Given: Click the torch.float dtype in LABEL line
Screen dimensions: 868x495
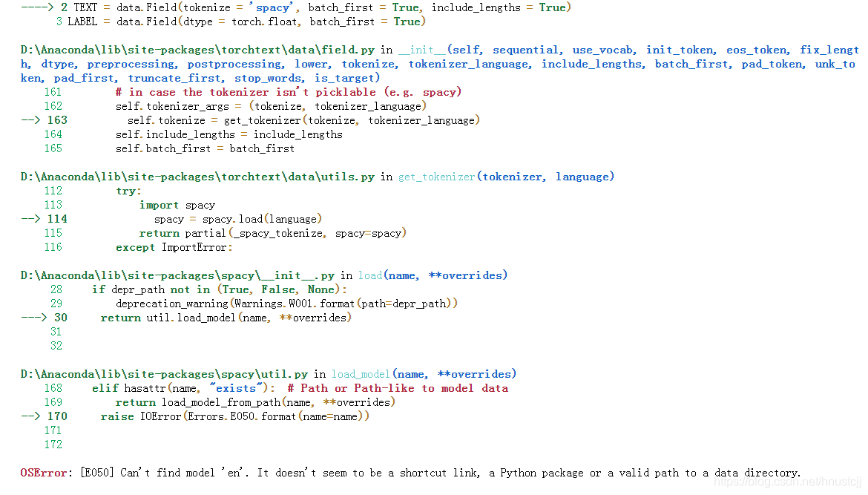Looking at the screenshot, I should (266, 22).
